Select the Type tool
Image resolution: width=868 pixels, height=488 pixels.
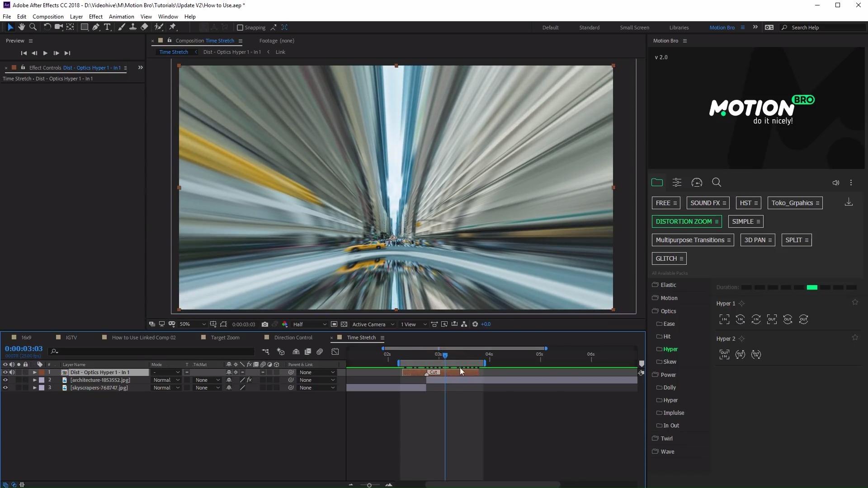(107, 27)
